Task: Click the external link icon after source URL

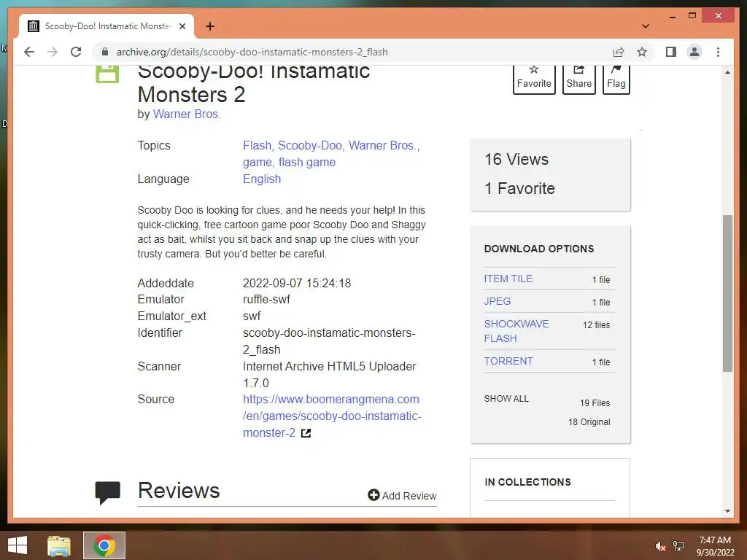Action: [x=306, y=433]
